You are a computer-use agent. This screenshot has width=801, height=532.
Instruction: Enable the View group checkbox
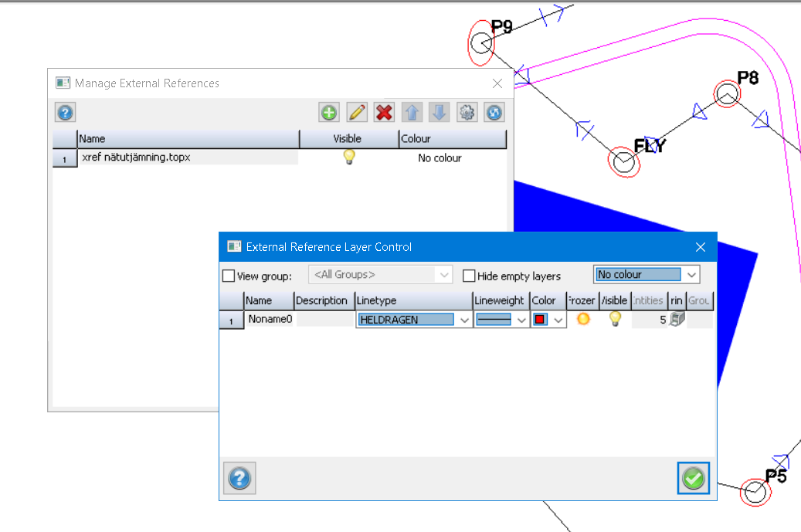click(229, 276)
